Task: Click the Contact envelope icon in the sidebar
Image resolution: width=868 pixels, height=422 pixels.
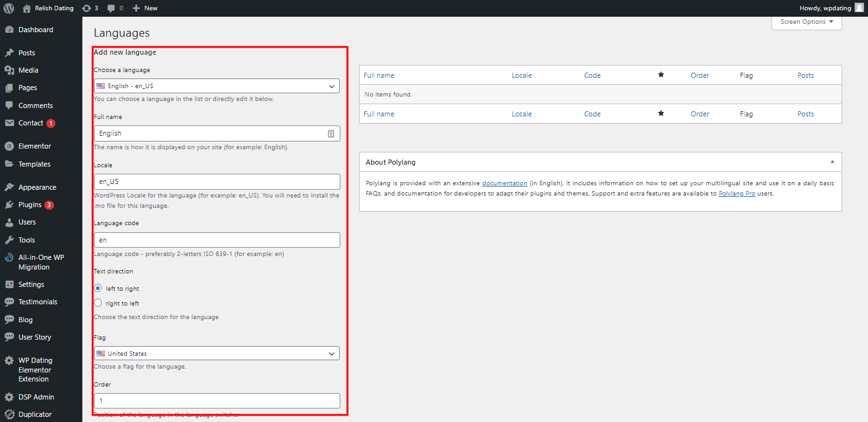Action: (x=9, y=123)
